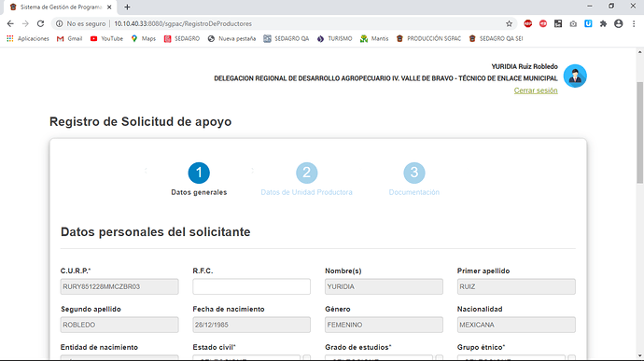Click the browser forward arrow
The height and width of the screenshot is (361, 644).
[x=25, y=24]
